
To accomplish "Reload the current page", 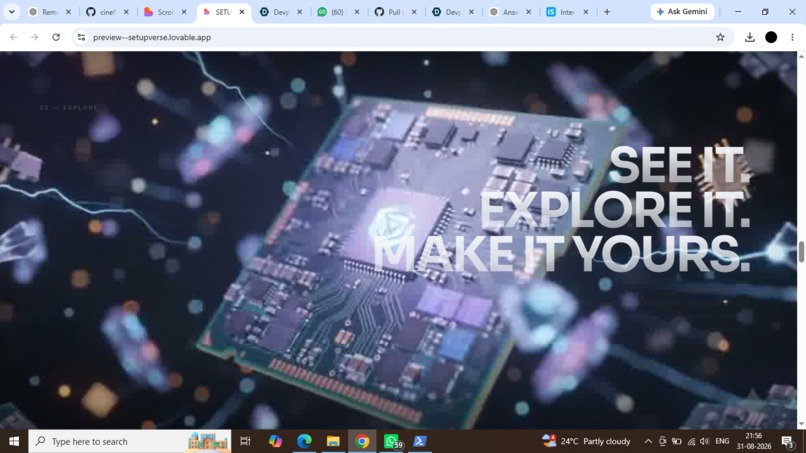I will 56,37.
